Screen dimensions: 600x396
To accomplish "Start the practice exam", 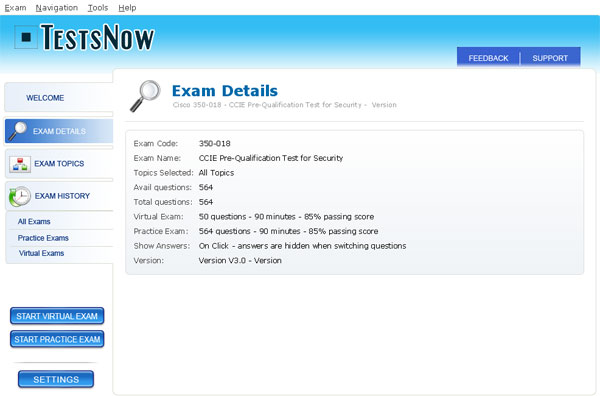I will [x=57, y=339].
